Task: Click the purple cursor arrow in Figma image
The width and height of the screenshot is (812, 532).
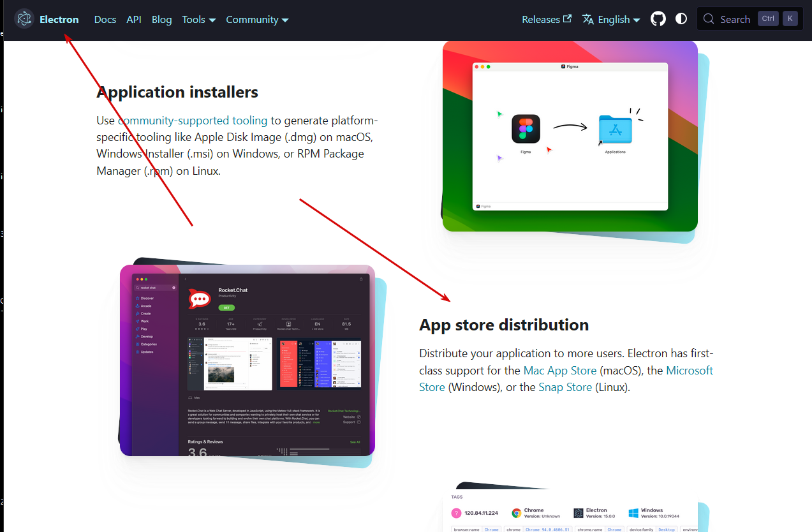Action: (500, 158)
